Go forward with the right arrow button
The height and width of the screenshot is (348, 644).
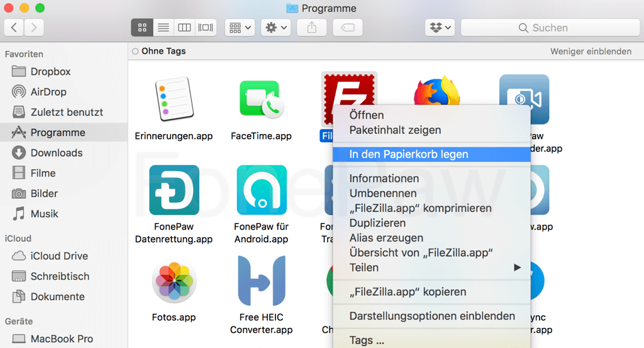(x=34, y=28)
